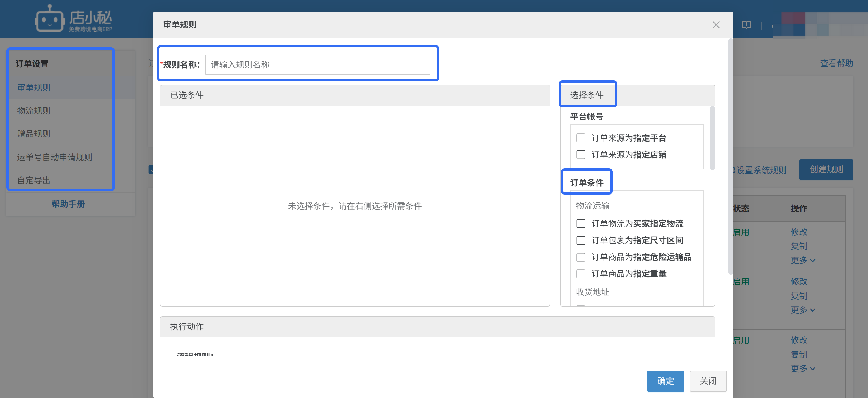Click the 店小秘 robot logo icon

pyautogui.click(x=49, y=18)
